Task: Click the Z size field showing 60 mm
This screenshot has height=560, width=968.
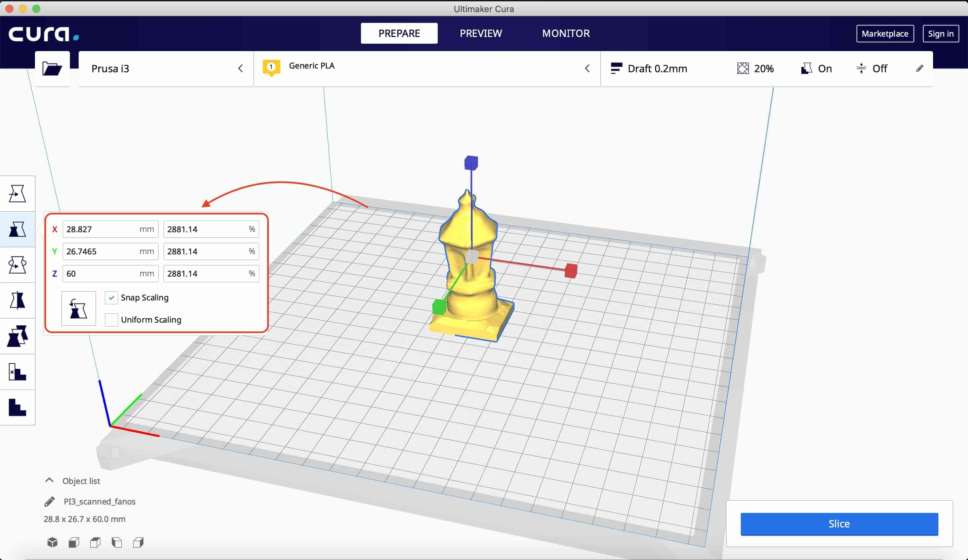Action: [110, 274]
